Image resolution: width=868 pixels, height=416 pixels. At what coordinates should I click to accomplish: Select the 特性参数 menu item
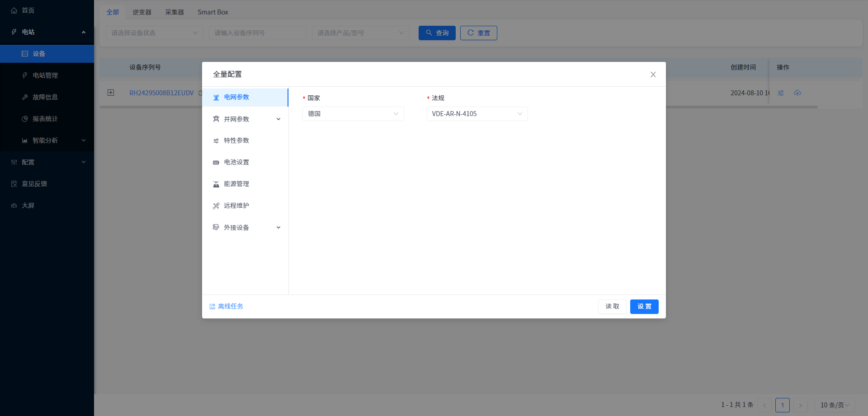coord(236,140)
